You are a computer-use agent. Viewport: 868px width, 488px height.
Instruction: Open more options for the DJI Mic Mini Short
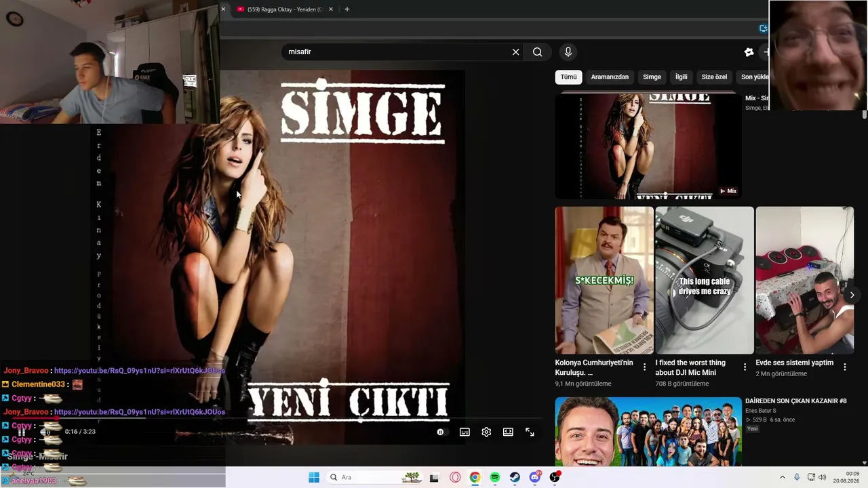[x=745, y=367]
